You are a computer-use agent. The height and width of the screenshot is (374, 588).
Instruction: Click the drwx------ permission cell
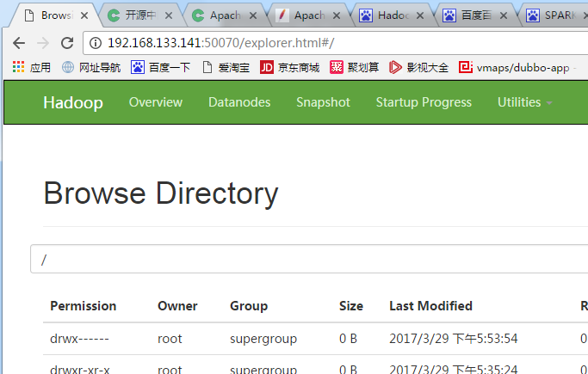[x=79, y=339]
